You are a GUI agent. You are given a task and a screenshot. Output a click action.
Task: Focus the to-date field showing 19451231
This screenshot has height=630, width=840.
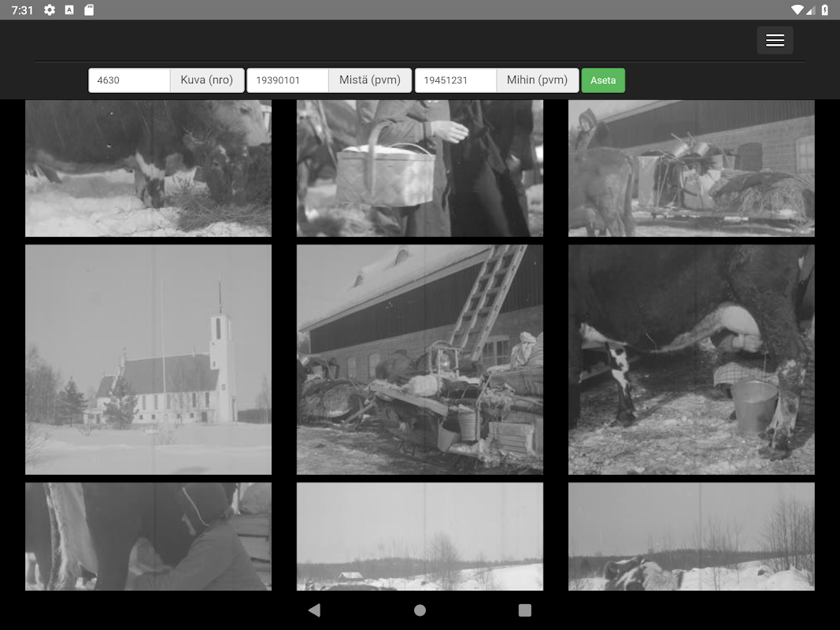(456, 80)
